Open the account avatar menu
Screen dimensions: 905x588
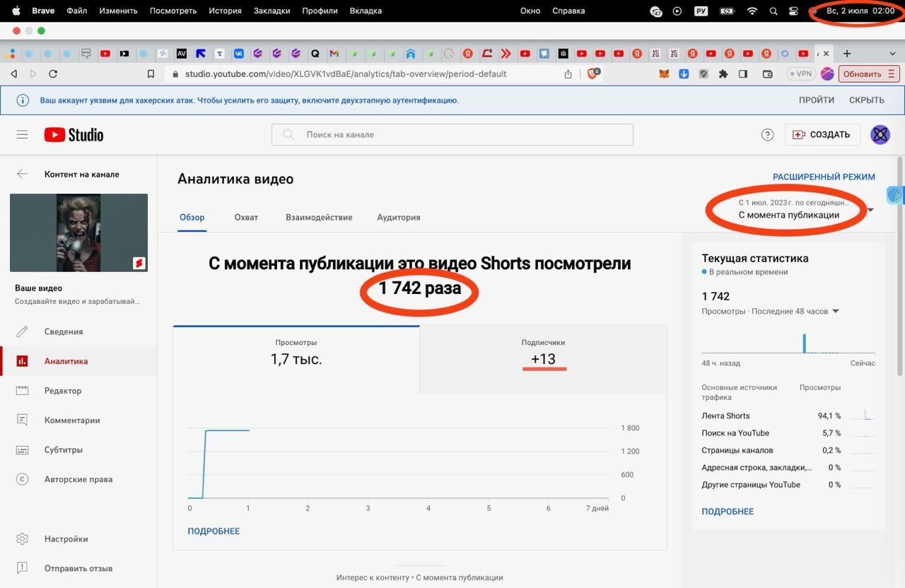click(x=880, y=134)
